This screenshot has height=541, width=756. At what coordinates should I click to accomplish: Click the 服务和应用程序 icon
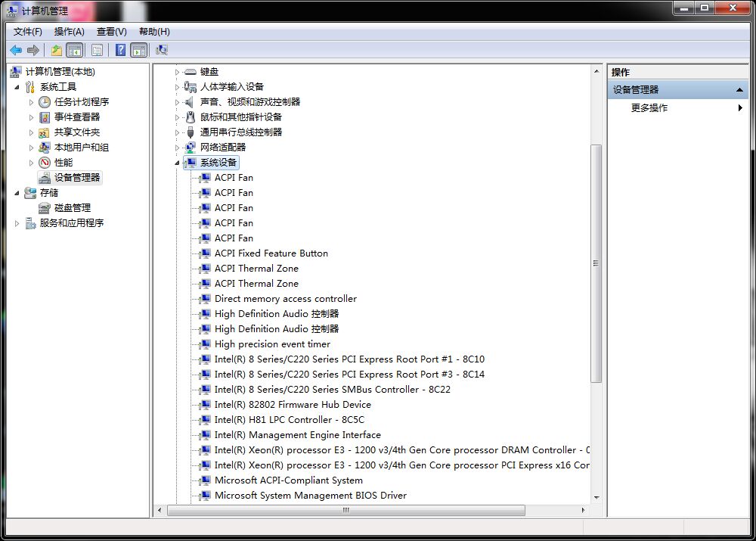[x=30, y=223]
